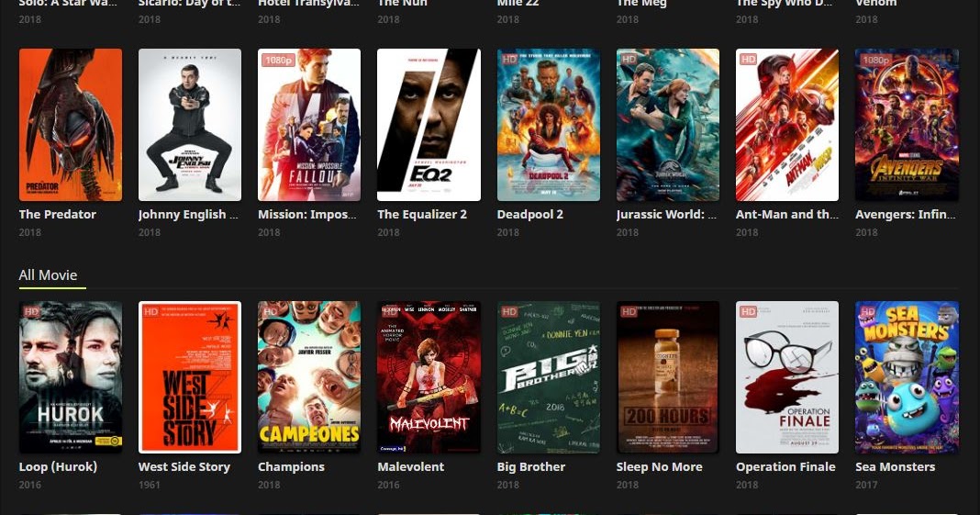Click The Equalizer 2 title link

pyautogui.click(x=422, y=215)
